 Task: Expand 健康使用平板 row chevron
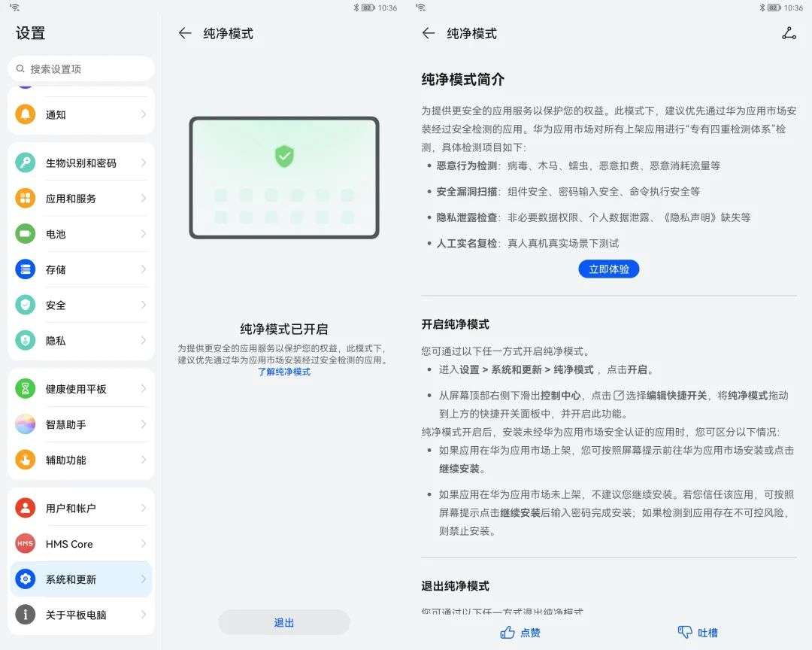144,389
